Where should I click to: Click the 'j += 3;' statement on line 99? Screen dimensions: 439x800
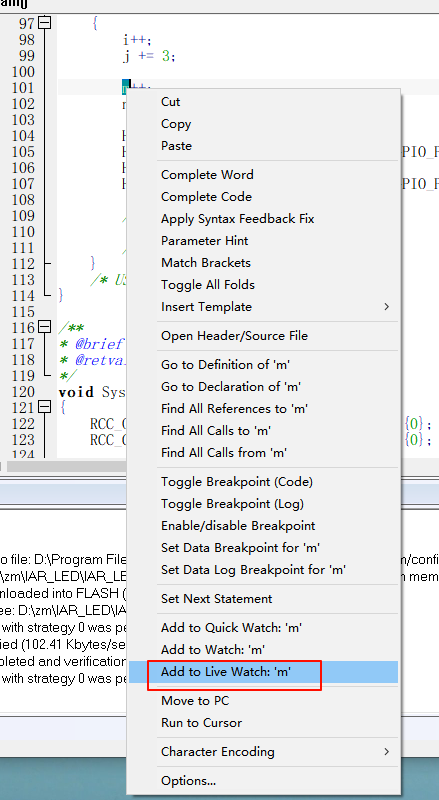[149, 56]
